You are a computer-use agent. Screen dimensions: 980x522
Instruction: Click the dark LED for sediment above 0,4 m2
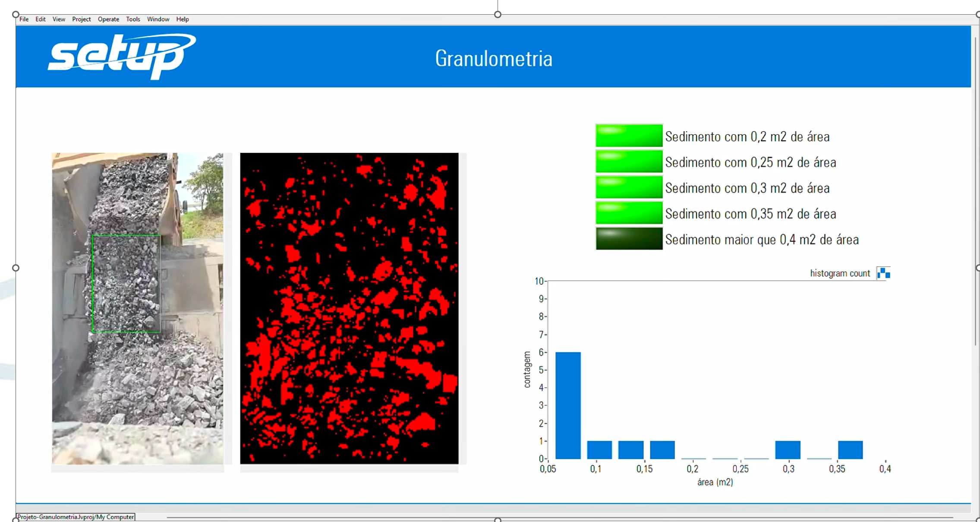[629, 239]
